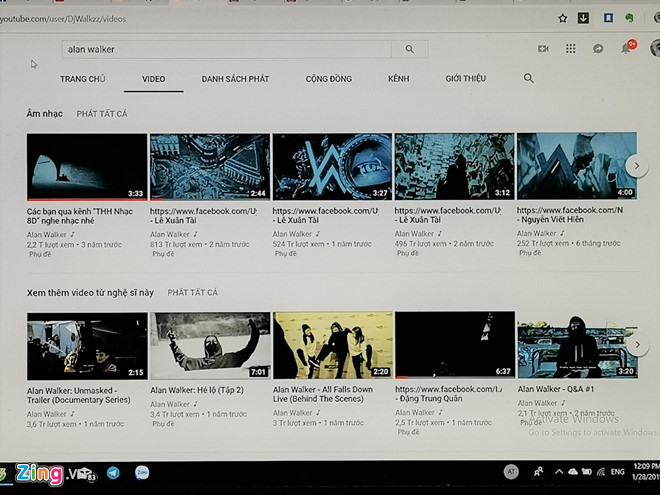This screenshot has height=495, width=660.
Task: Show hidden tray icons chevron
Action: point(559,472)
